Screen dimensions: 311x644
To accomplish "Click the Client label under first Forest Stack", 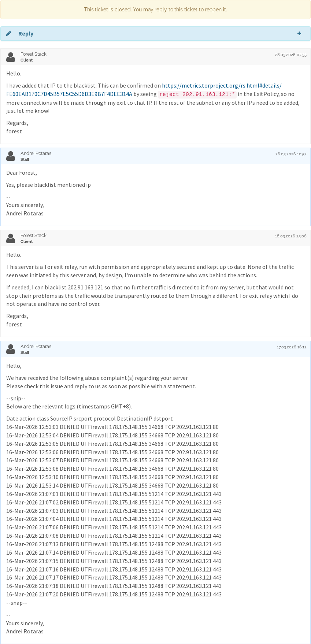I will (26, 60).
